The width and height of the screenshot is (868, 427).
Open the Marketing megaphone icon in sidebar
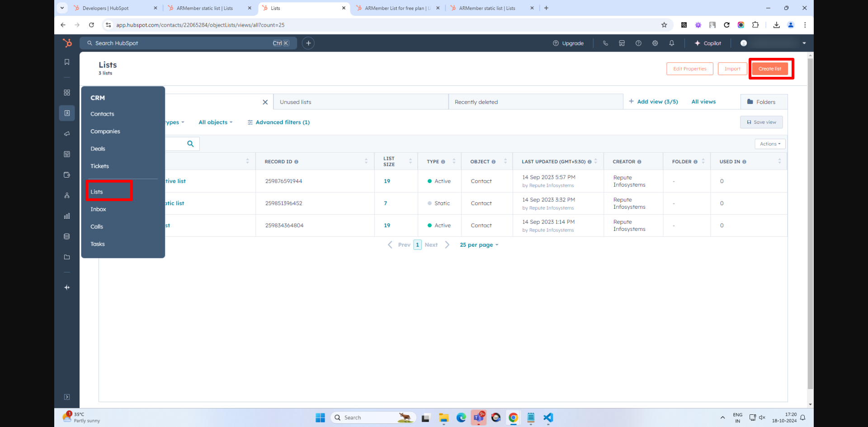pos(67,134)
